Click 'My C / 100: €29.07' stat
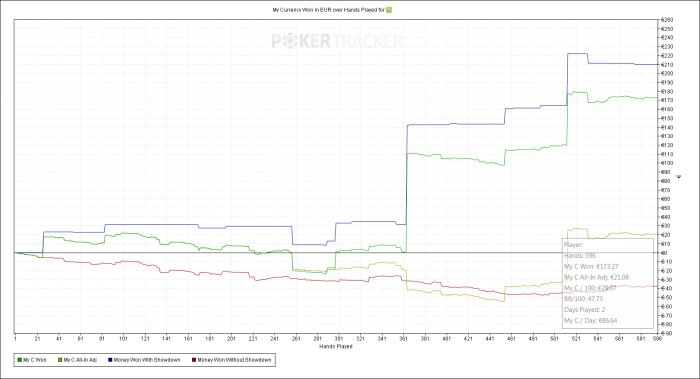 [590, 288]
